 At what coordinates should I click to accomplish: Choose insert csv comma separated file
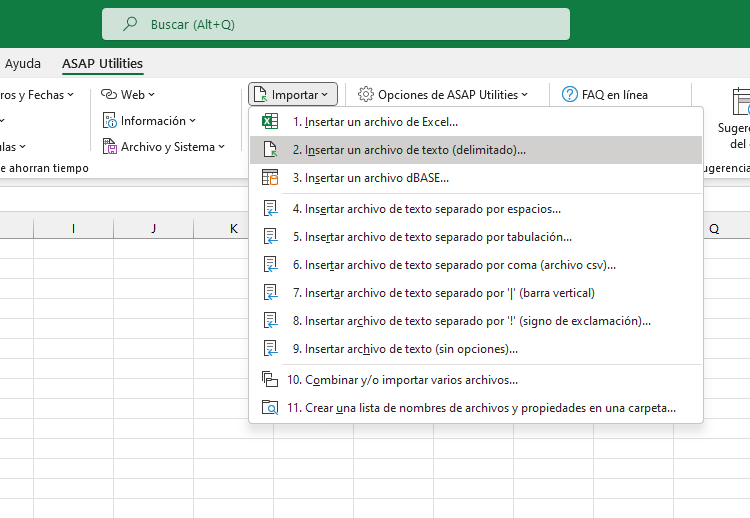476,265
